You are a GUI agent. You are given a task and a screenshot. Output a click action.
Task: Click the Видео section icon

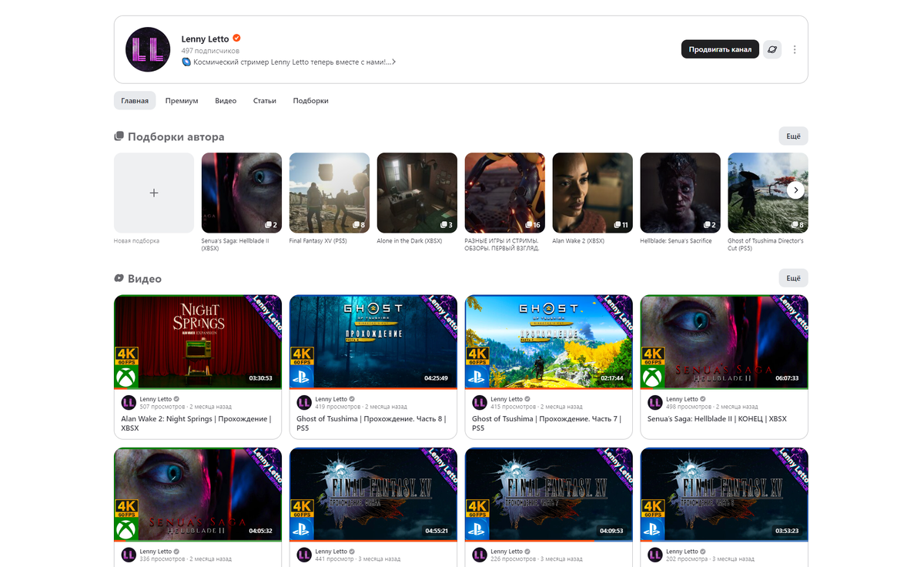point(119,278)
